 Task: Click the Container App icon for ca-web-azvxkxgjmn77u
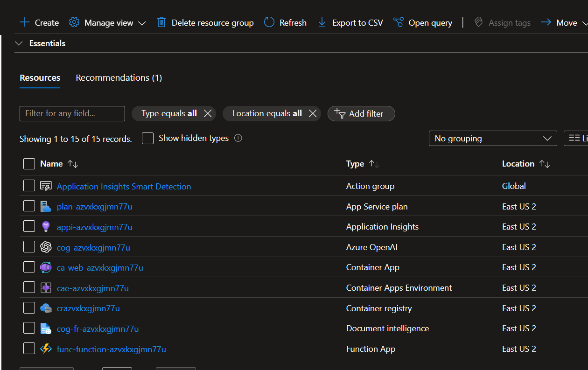(x=46, y=267)
